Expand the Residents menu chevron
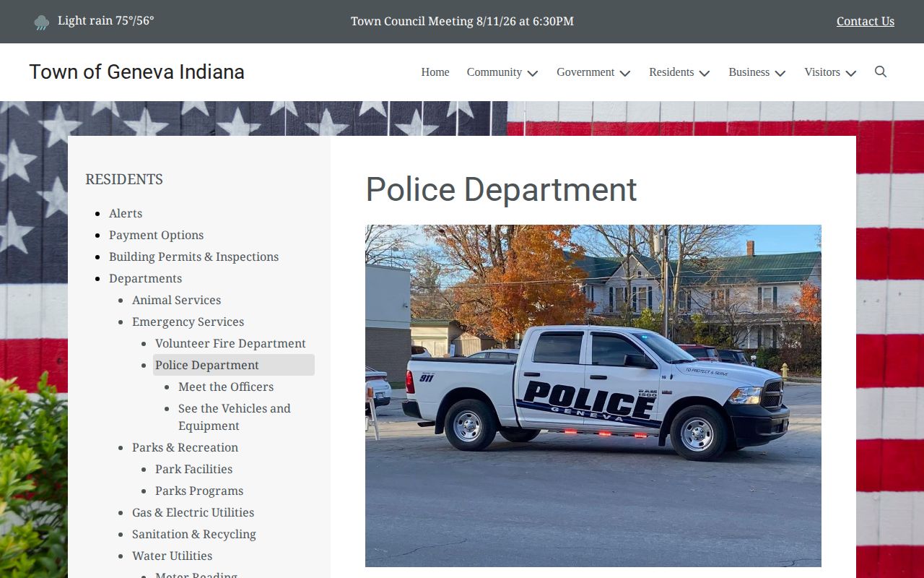 [x=705, y=73]
